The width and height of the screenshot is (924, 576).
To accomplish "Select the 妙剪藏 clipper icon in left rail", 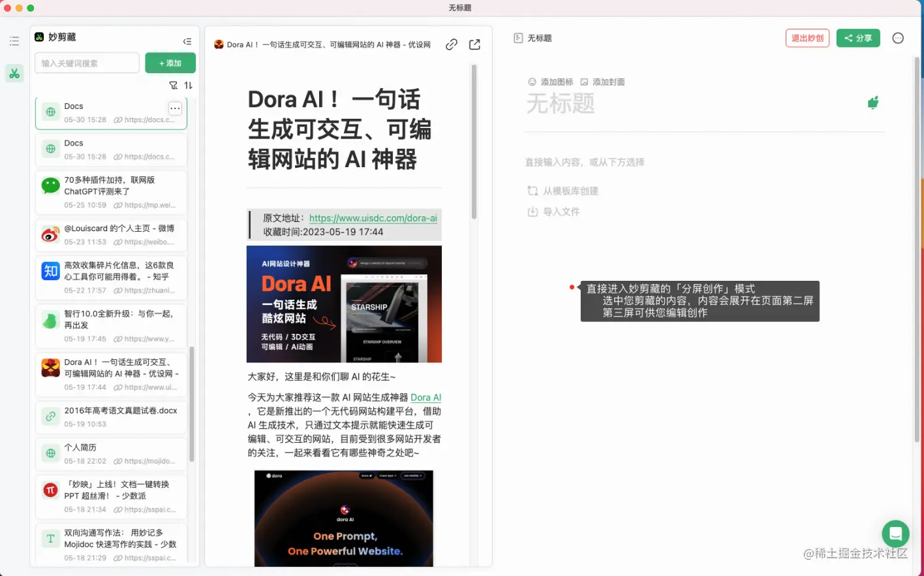I will coord(14,74).
